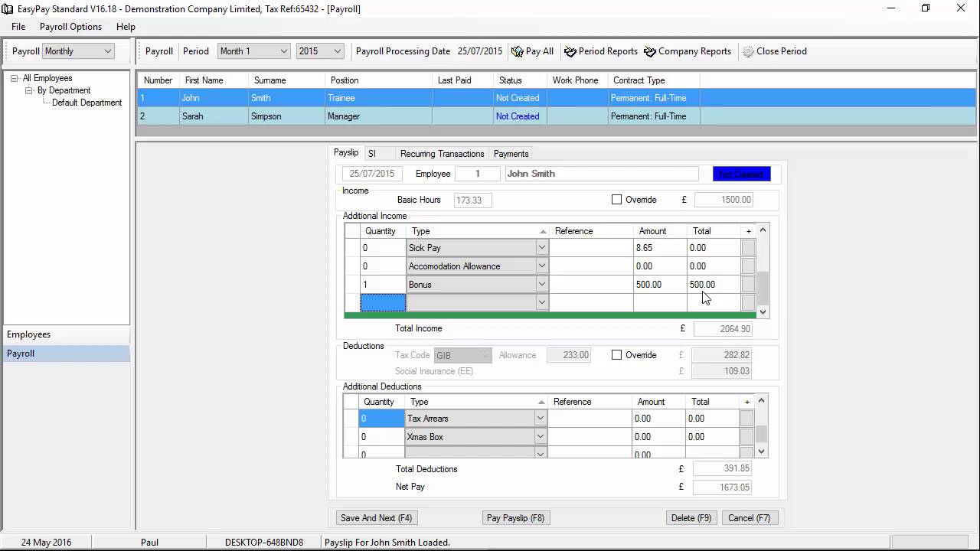The height and width of the screenshot is (551, 980).
Task: Click the Pay All toolbar icon
Action: [x=518, y=51]
